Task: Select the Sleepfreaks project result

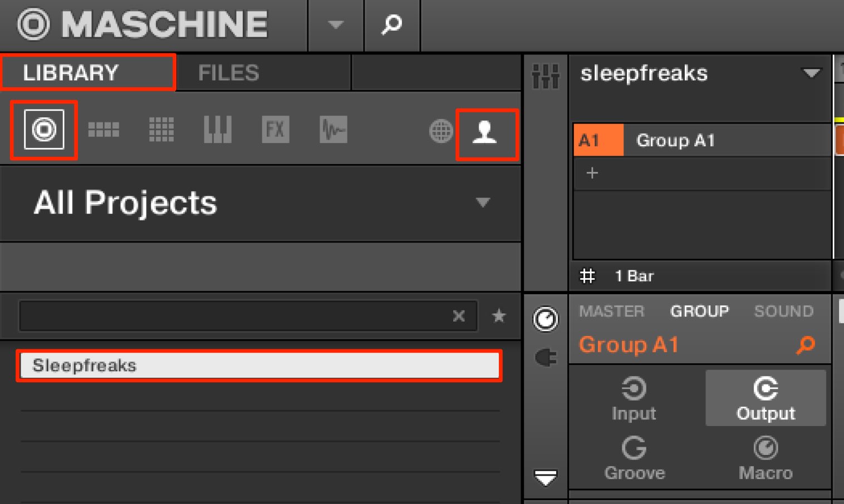Action: point(260,365)
